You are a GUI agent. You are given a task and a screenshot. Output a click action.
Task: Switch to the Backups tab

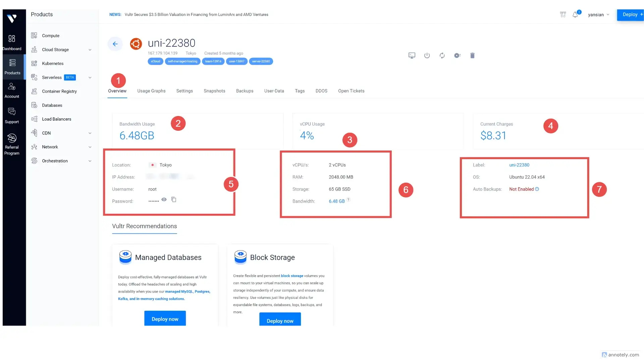pyautogui.click(x=245, y=91)
